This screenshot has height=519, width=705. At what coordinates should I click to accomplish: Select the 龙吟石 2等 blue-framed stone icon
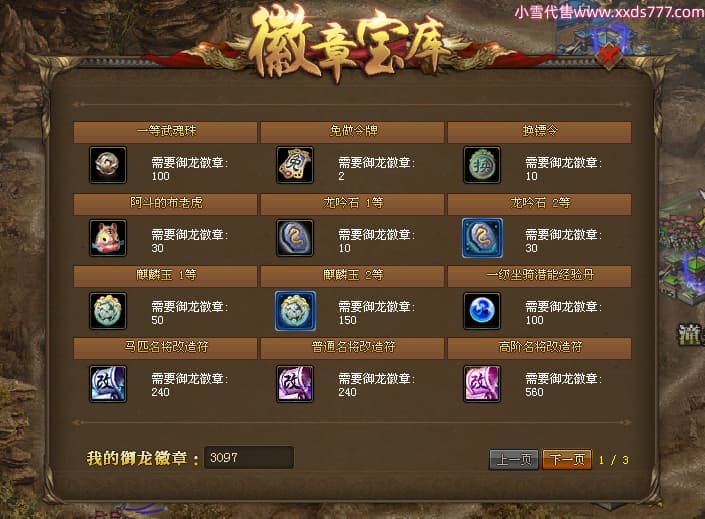482,238
